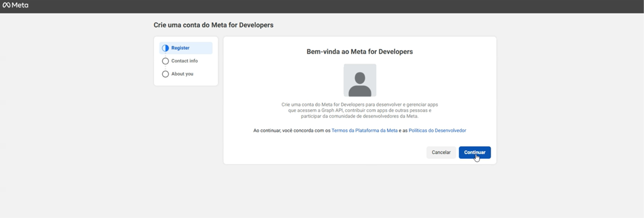Click title 'Crie uma conta do Meta for Developers'
This screenshot has width=644, height=218.
[x=214, y=25]
